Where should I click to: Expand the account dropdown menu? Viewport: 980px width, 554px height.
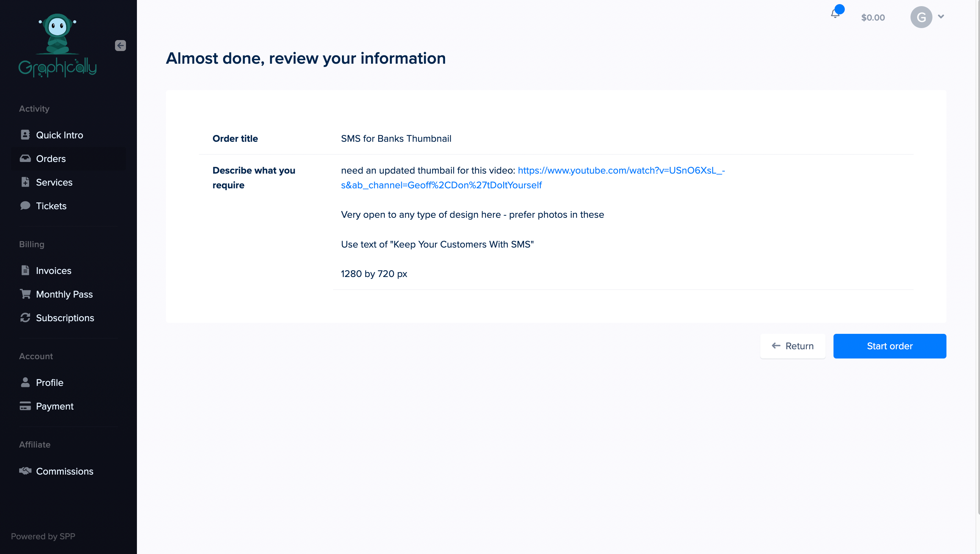[940, 17]
